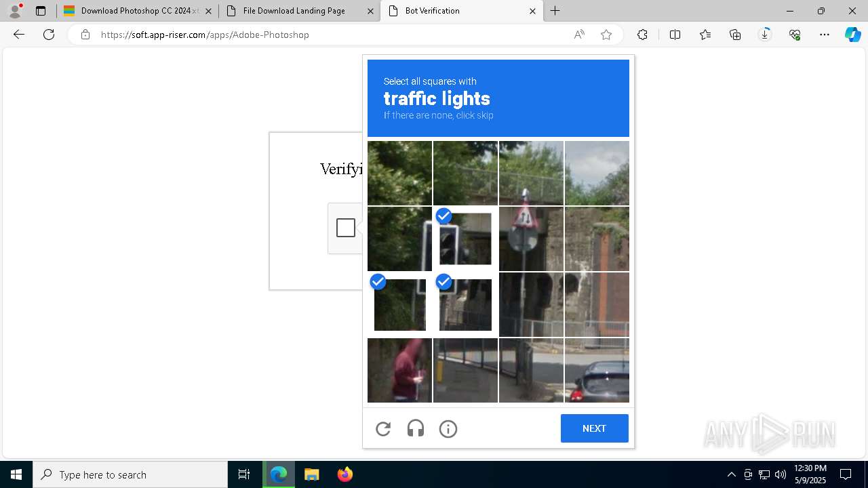Go back to the previous page
This screenshot has width=868, height=488.
tap(19, 35)
